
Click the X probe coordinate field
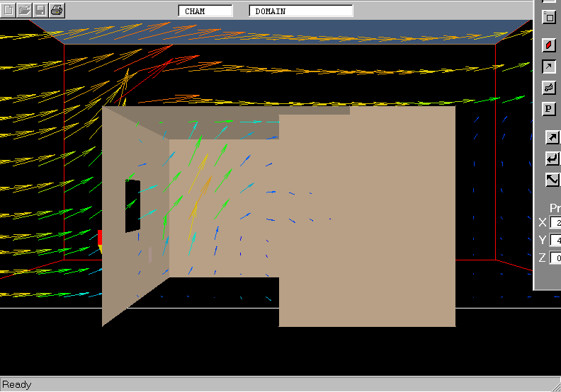pos(555,223)
